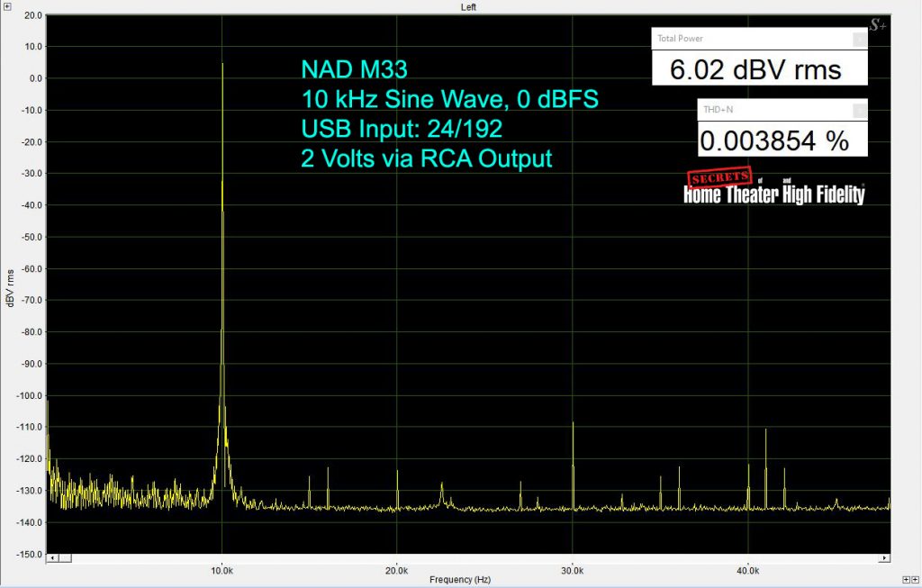Click the left arrow of the bottom scrollbar
Screen dimensions: 922x588
[x=52, y=558]
